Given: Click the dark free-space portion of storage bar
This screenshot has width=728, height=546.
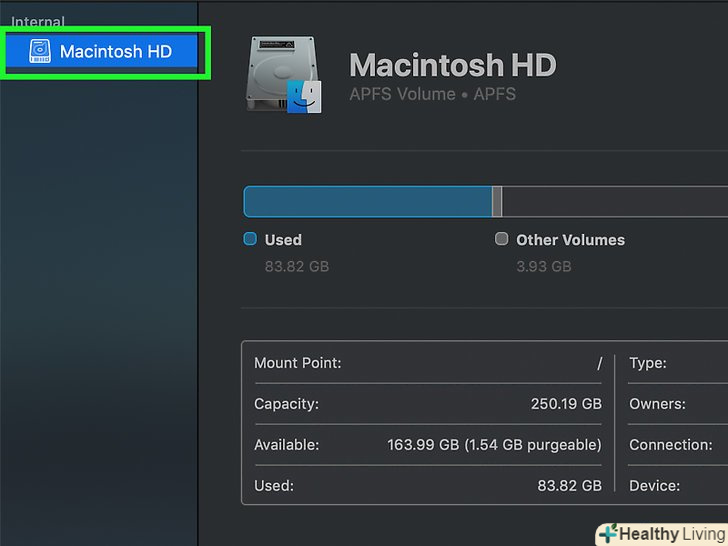Looking at the screenshot, I should (614, 201).
